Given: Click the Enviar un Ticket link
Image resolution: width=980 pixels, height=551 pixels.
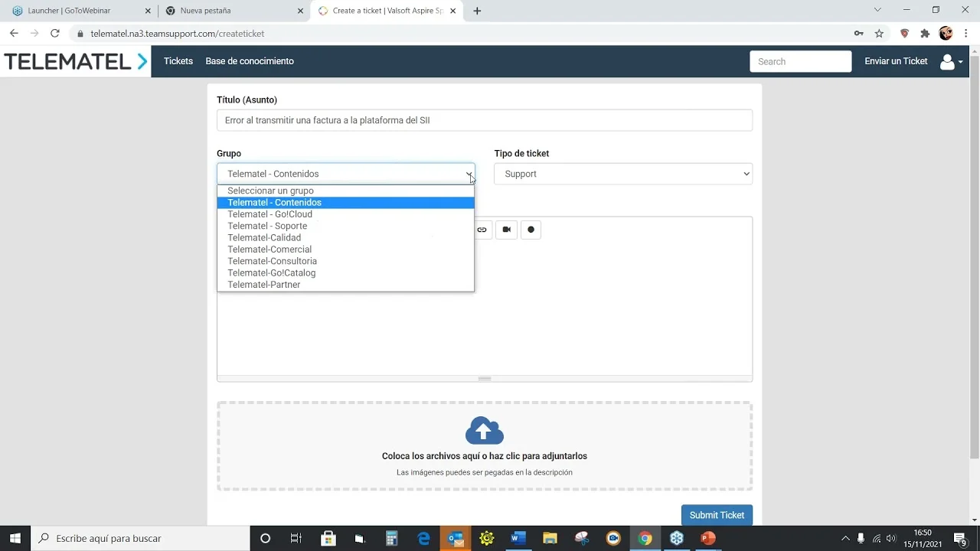Looking at the screenshot, I should point(896,61).
